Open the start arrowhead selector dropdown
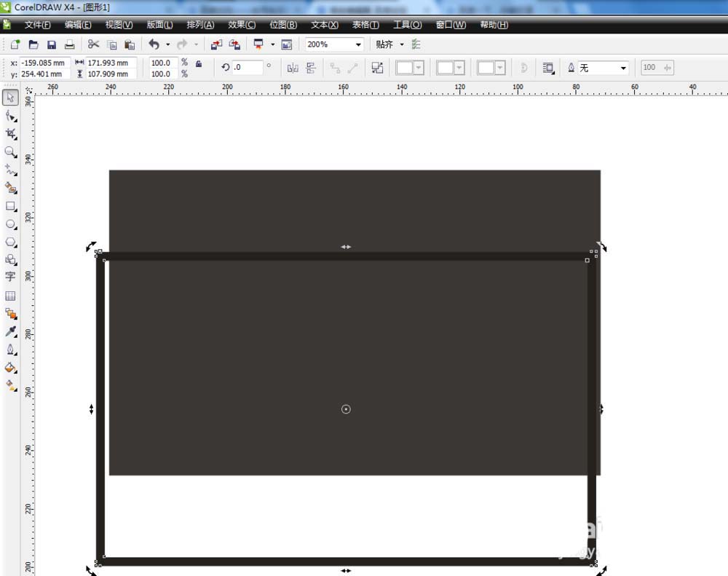Image resolution: width=728 pixels, height=576 pixels. (x=419, y=68)
